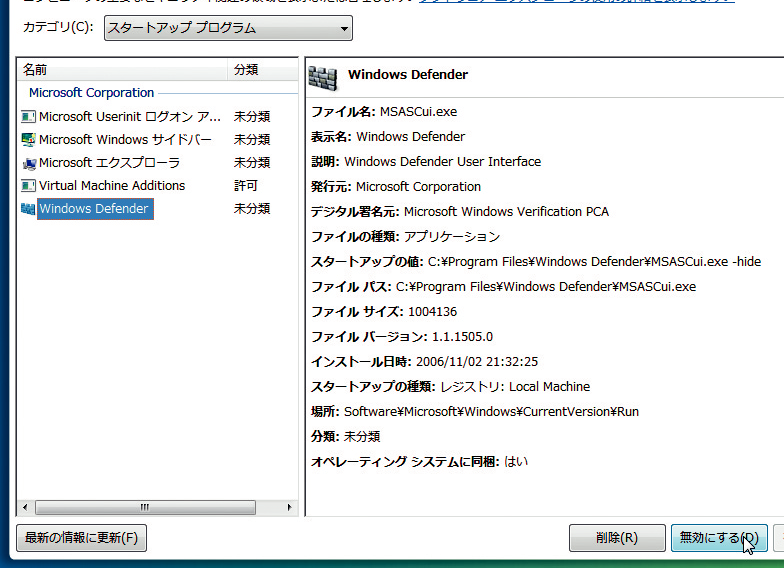Click the ファイル サイズ 1004136 value
This screenshot has height=568, width=784.
pos(432,312)
